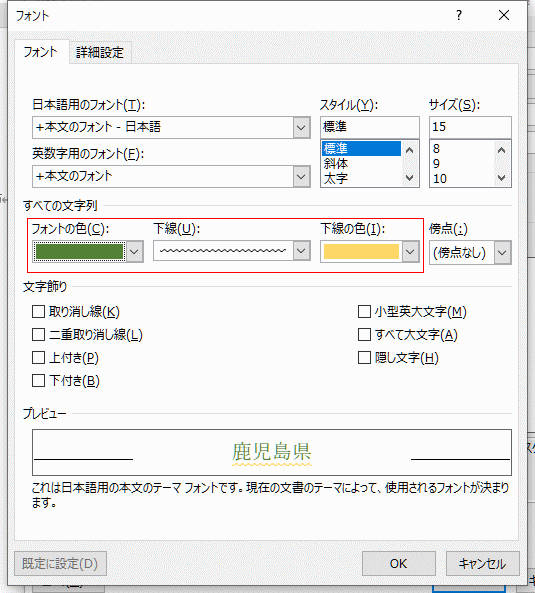
Task: Select the フォント tab
Action: pos(40,52)
